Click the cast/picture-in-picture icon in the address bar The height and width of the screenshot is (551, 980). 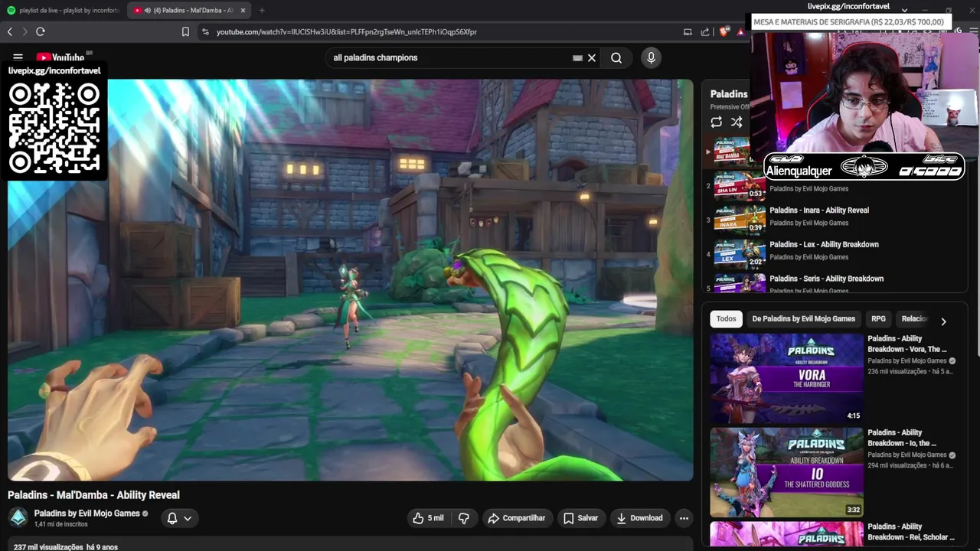tap(688, 31)
